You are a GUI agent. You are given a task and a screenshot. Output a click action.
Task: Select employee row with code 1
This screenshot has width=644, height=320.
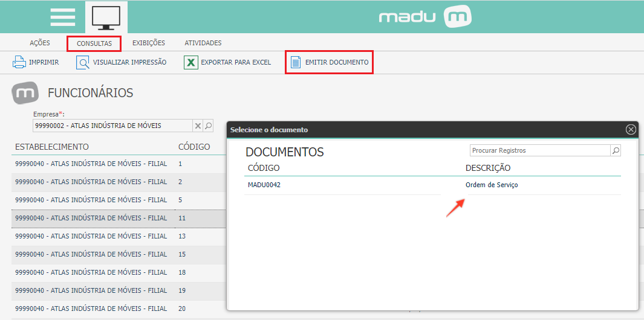pyautogui.click(x=119, y=164)
